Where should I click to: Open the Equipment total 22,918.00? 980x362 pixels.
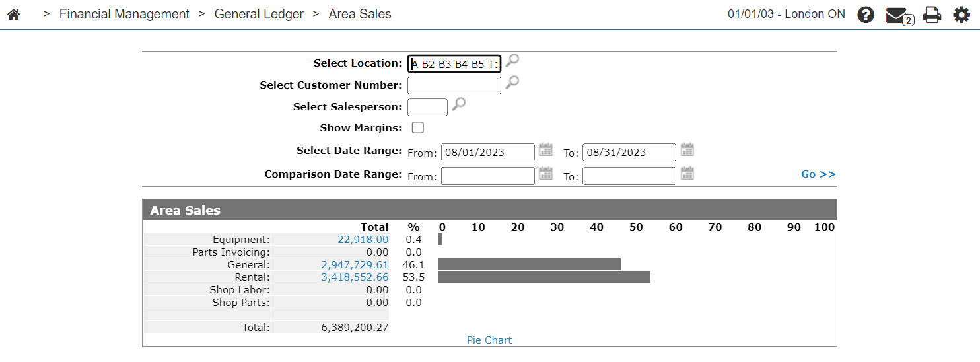click(363, 240)
